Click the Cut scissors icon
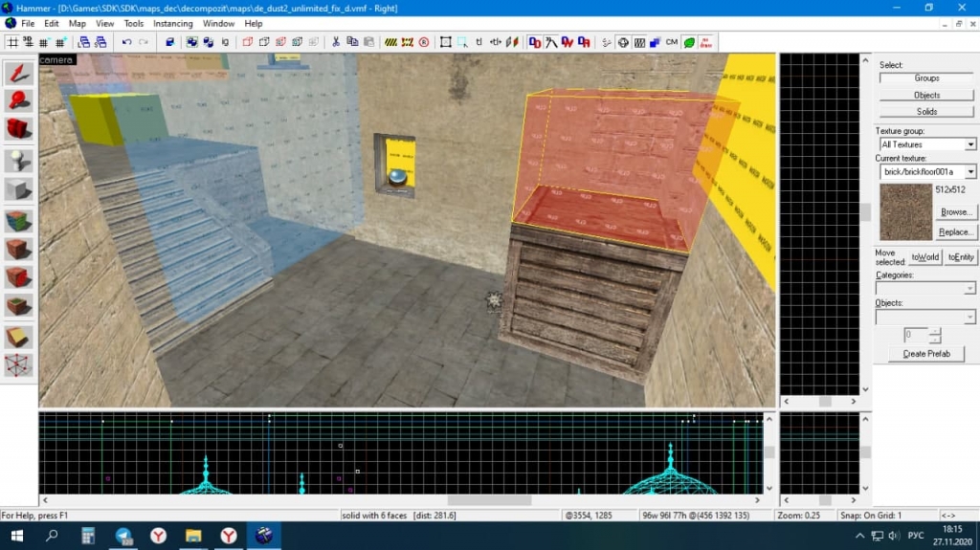The height and width of the screenshot is (550, 980). pyautogui.click(x=336, y=42)
